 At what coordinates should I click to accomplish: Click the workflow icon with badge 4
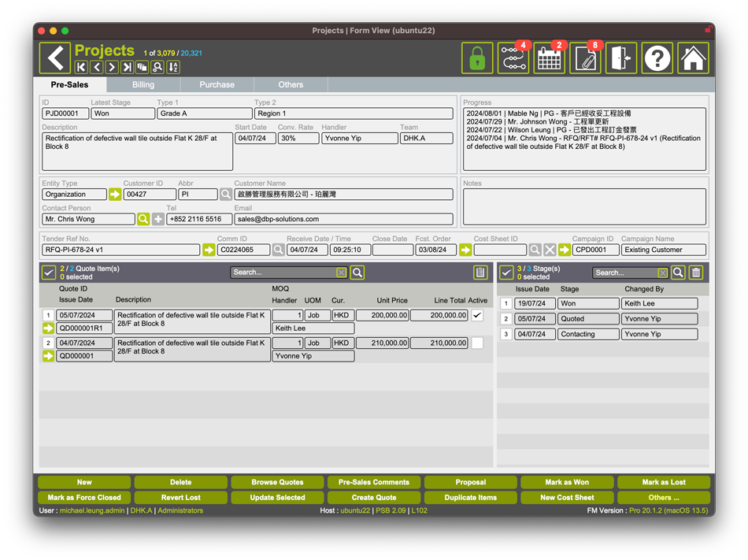coord(513,58)
